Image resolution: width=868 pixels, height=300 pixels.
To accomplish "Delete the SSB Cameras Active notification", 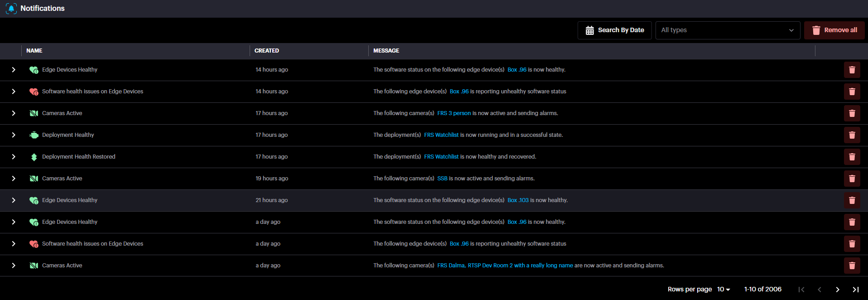I will tap(852, 179).
